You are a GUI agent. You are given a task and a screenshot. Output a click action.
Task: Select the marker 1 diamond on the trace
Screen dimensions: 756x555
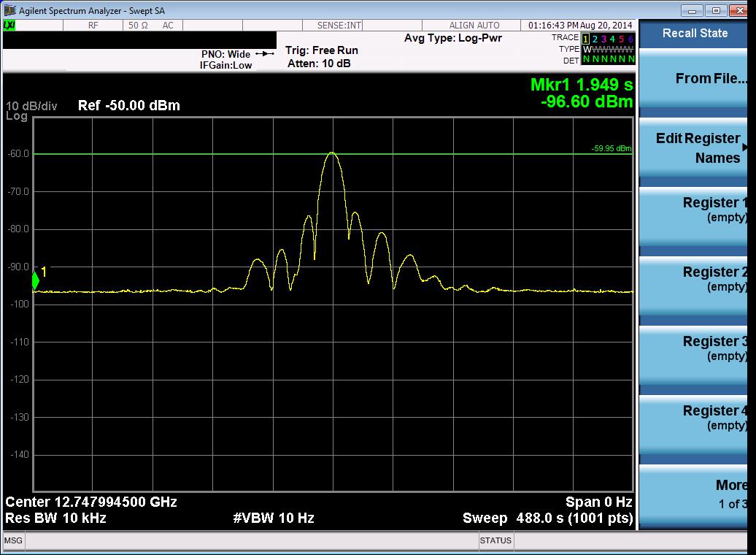(36, 280)
